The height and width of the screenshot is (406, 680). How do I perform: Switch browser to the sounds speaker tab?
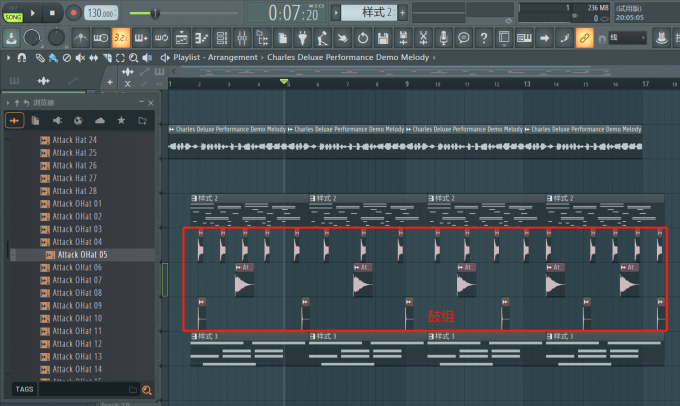(x=57, y=121)
